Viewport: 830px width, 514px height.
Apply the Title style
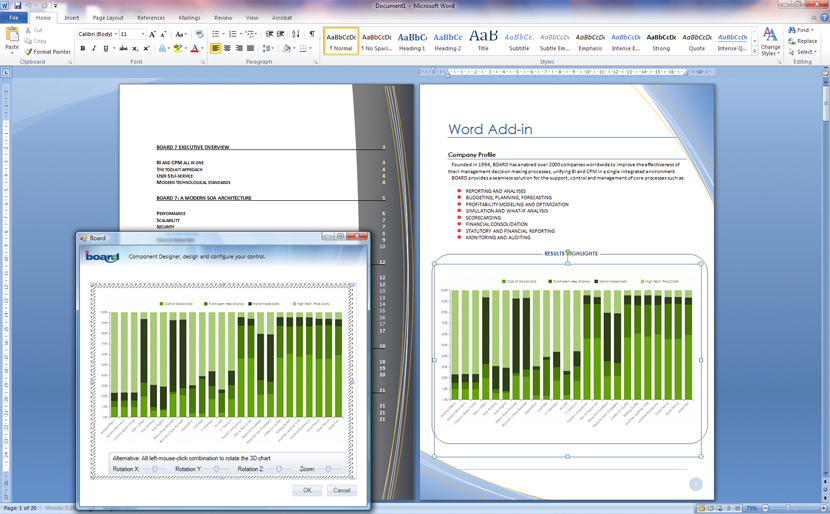[483, 41]
